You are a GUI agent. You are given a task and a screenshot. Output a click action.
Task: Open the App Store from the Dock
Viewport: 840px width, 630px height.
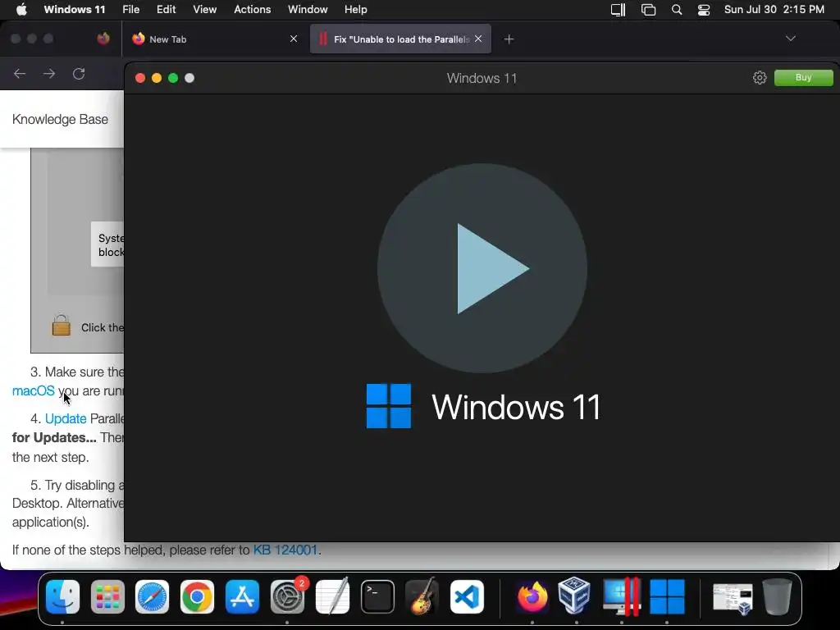tap(242, 596)
